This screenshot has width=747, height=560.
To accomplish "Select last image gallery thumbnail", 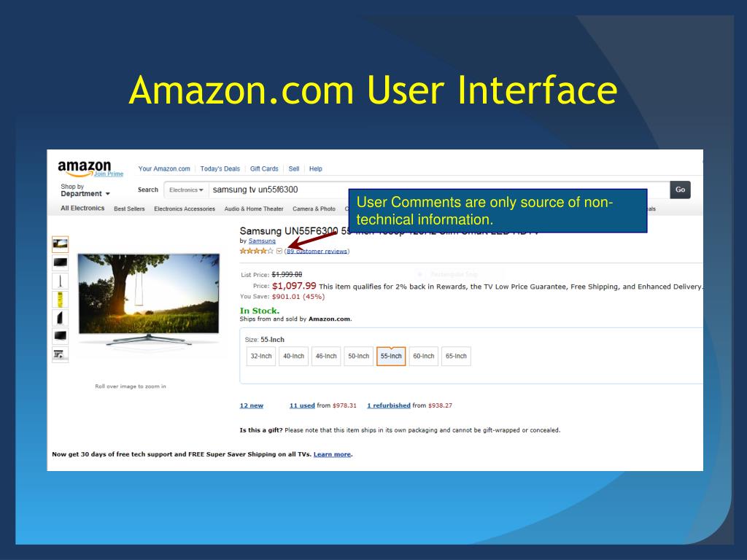I will [60, 354].
